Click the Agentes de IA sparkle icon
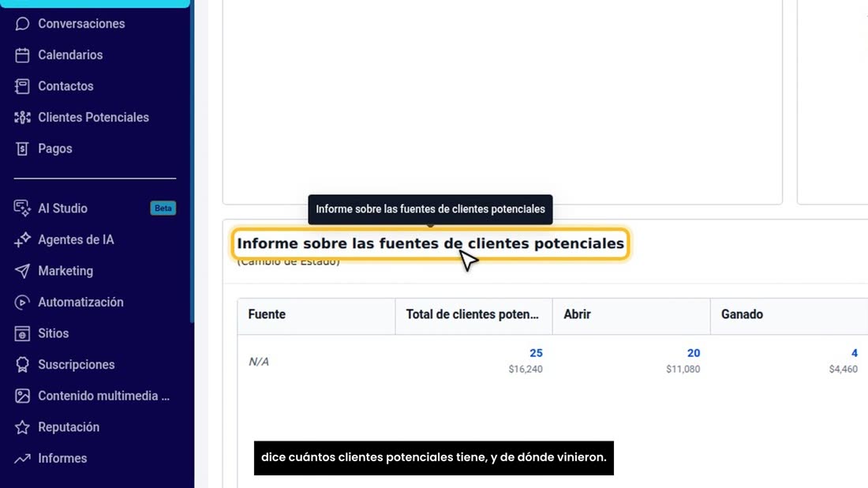The image size is (868, 488). (x=22, y=240)
